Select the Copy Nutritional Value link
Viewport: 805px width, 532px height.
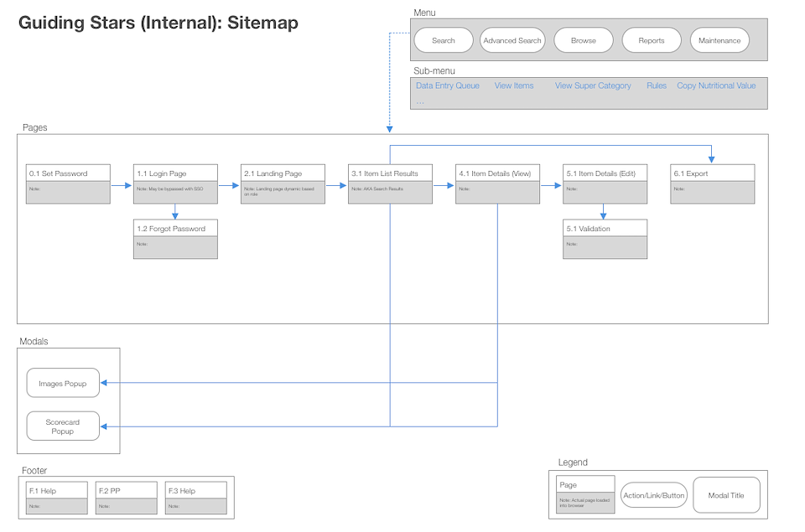(x=716, y=85)
